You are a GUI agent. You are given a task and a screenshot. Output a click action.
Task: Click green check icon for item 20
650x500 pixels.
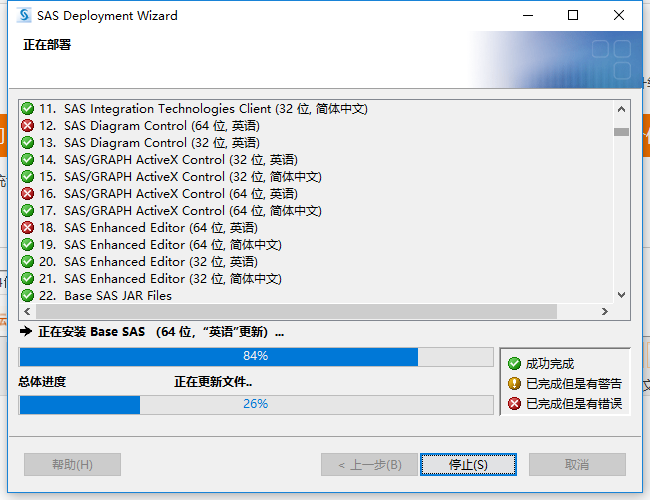click(x=27, y=262)
